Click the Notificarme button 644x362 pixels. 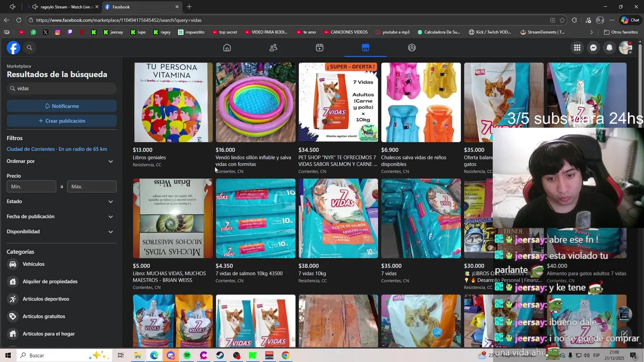point(61,106)
